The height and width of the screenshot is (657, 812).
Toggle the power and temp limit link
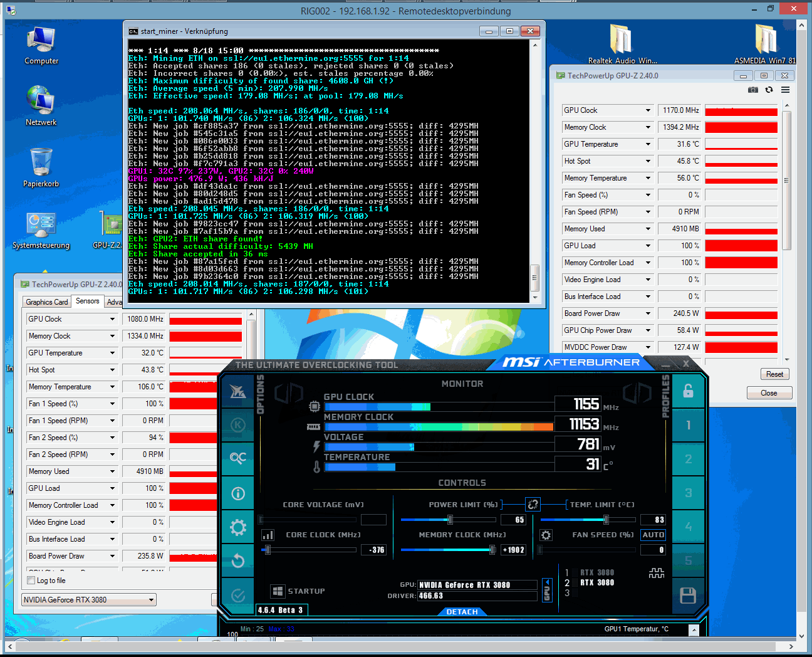[x=533, y=504]
